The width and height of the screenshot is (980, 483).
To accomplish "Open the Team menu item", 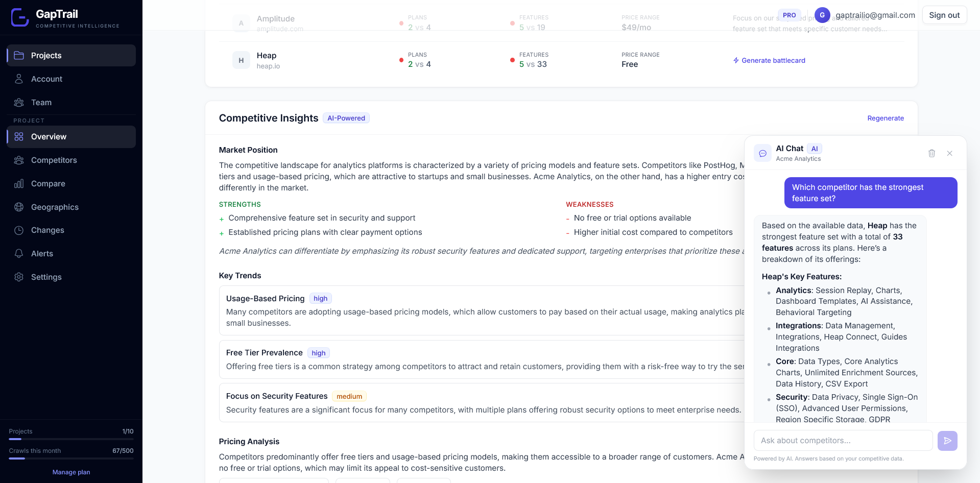I will (71, 102).
